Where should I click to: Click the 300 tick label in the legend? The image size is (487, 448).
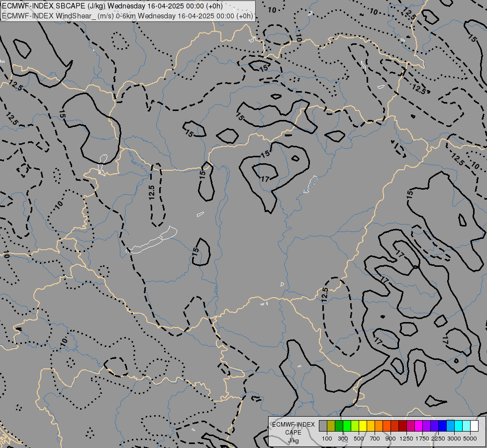point(343,439)
